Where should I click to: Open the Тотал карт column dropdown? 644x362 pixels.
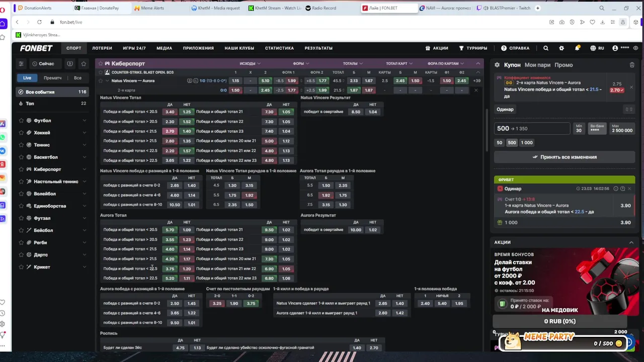399,63
